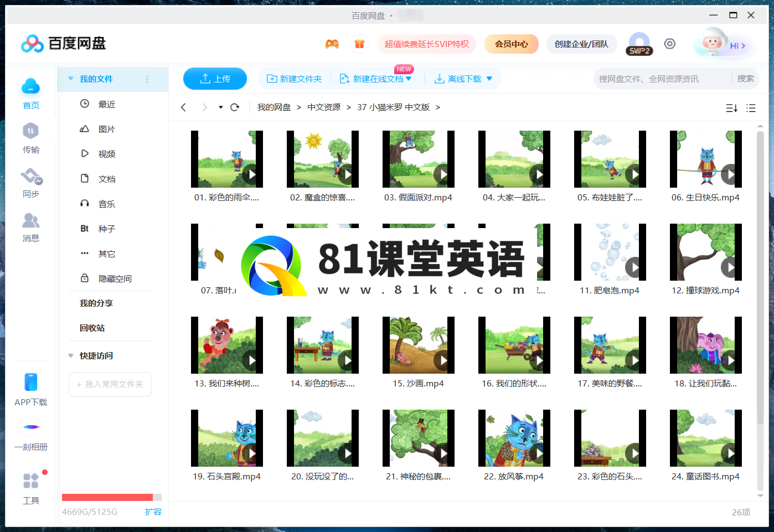The height and width of the screenshot is (532, 774).
Task: Click the SVIP2 user avatar
Action: click(x=639, y=44)
